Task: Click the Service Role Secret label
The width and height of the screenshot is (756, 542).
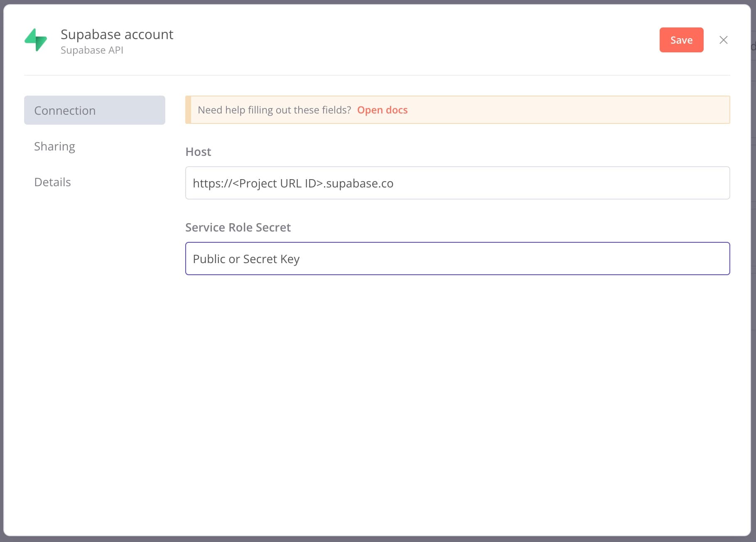Action: pyautogui.click(x=238, y=227)
